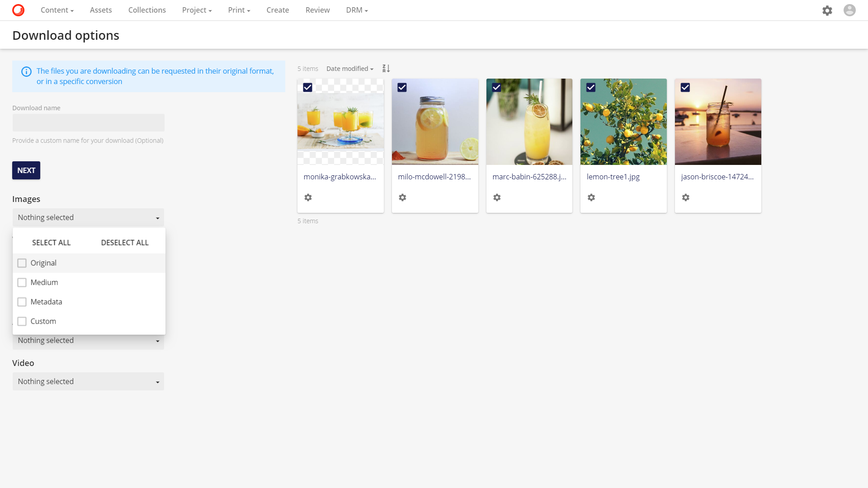This screenshot has width=868, height=488.
Task: Open the Content menu
Action: tap(57, 10)
